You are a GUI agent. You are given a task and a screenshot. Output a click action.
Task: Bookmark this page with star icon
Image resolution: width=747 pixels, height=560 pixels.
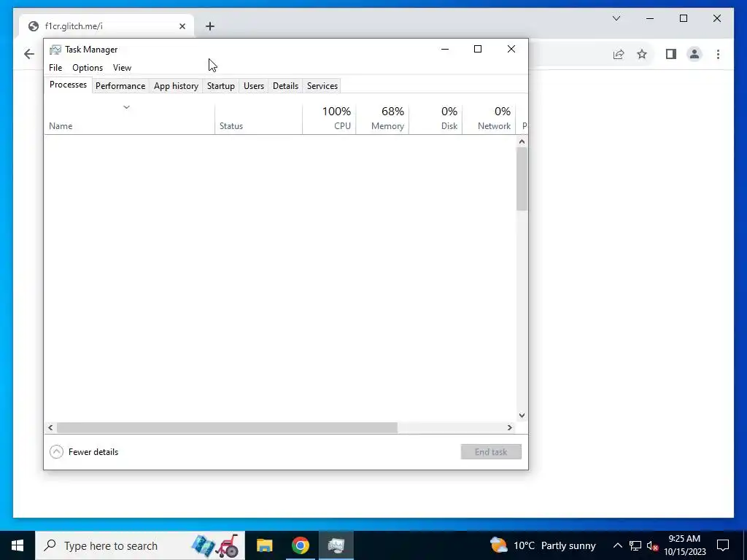coord(642,54)
